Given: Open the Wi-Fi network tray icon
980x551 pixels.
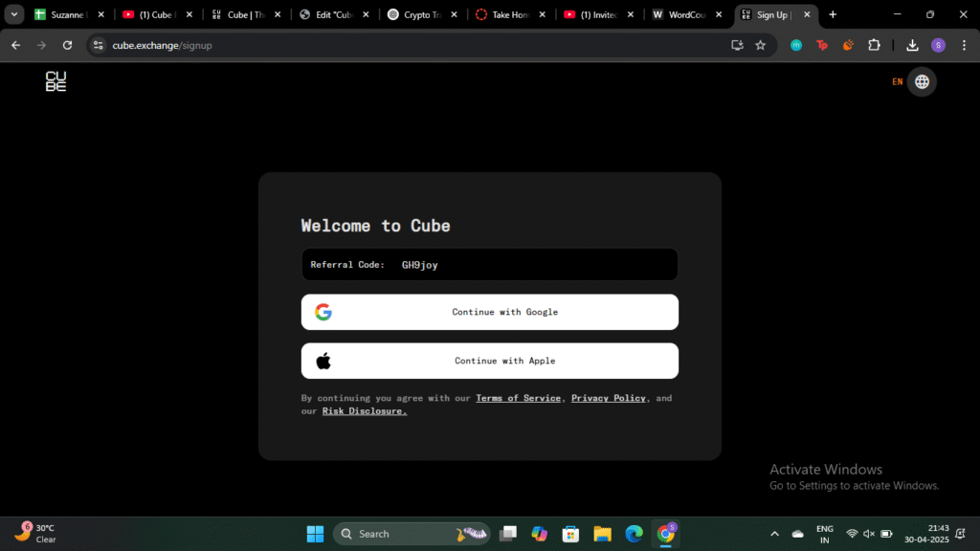Looking at the screenshot, I should [x=851, y=534].
